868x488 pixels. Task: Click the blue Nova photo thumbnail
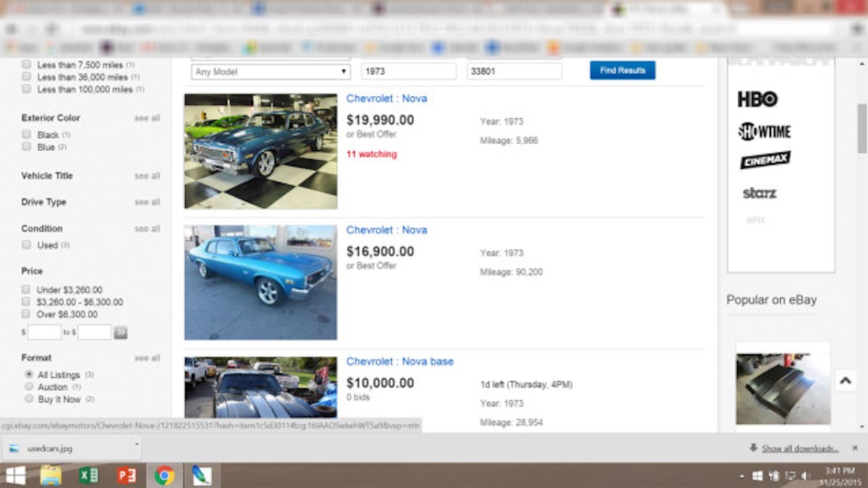tap(260, 282)
